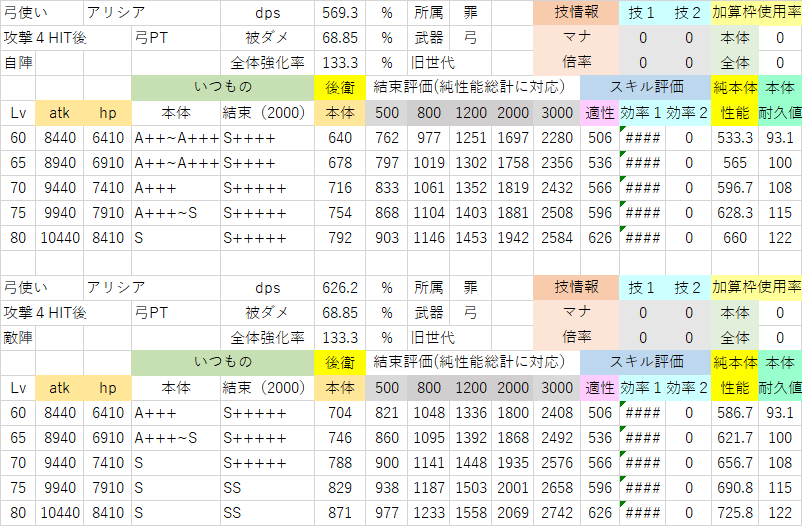Pick the cell showing 2742
Image resolution: width=802 pixels, height=526 pixels.
557,513
